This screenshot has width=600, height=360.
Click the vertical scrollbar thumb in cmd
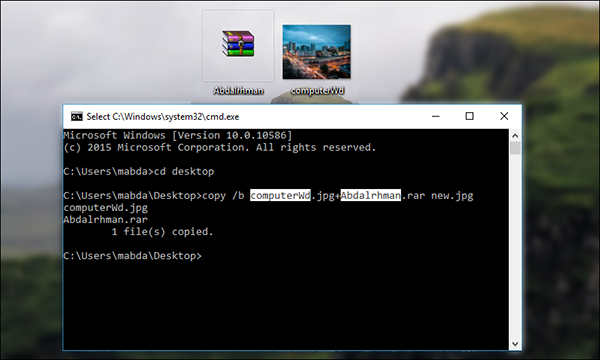[x=515, y=148]
